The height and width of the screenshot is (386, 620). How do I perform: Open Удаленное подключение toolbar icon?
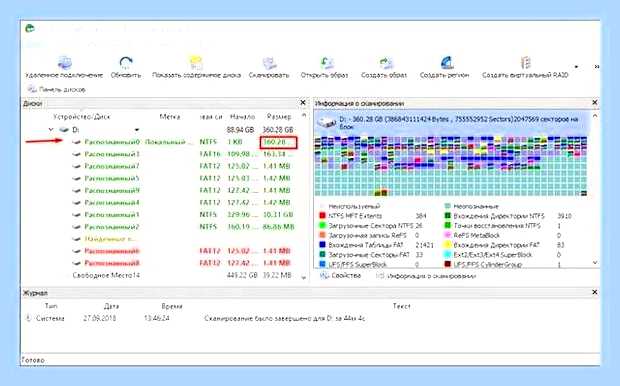tap(64, 63)
